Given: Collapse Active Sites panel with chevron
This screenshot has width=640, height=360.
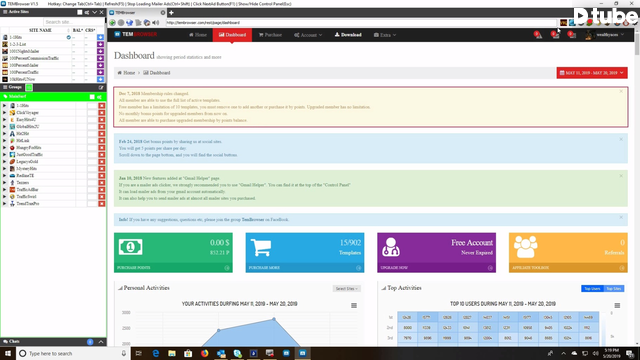Looking at the screenshot, I should coord(94,12).
